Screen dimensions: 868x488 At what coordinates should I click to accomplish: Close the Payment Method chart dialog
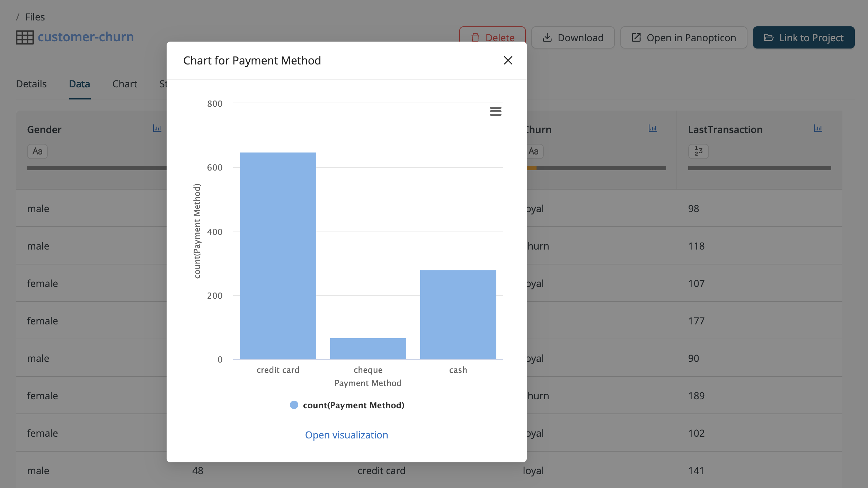pyautogui.click(x=508, y=61)
